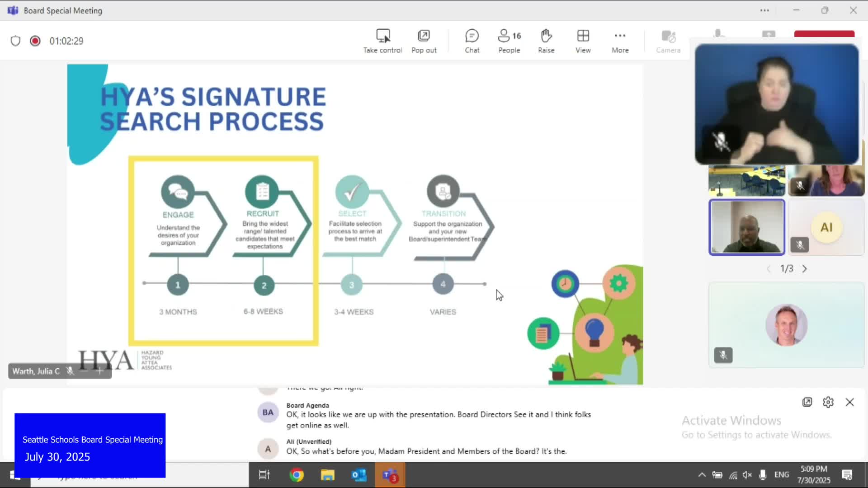The width and height of the screenshot is (868, 488).
Task: Click the profile photo participant tile
Action: pyautogui.click(x=787, y=325)
